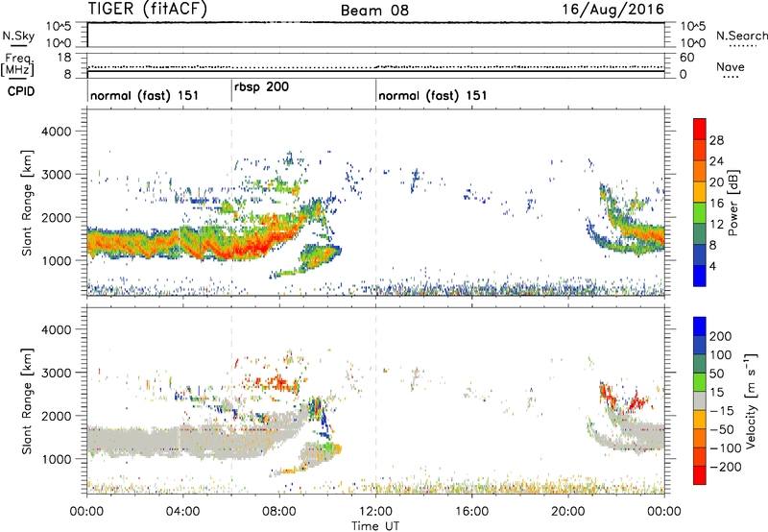Screen dimensions: 768x532
Task: Click the gray ground scatter band at 02:00
Action: click(134, 441)
